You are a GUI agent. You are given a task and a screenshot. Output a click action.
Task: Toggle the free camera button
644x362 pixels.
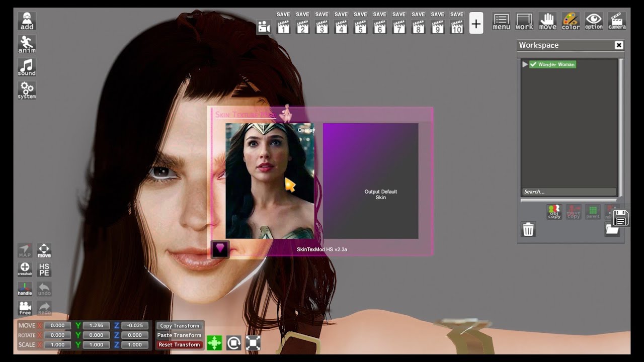[25, 308]
